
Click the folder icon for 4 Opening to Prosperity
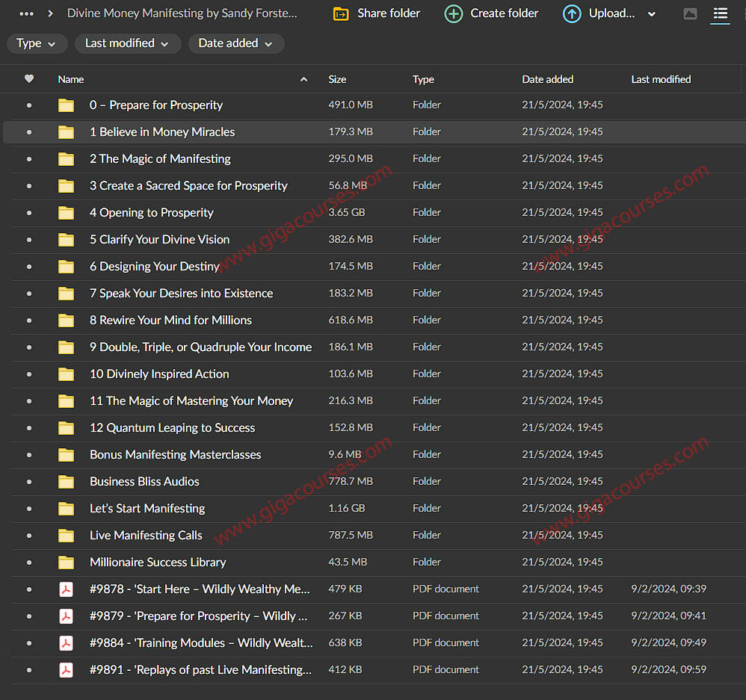pyautogui.click(x=67, y=212)
